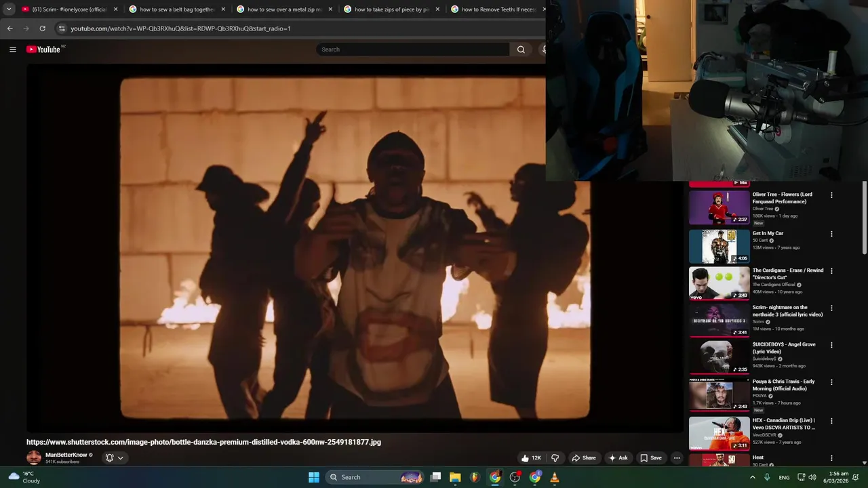868x488 pixels.
Task: Click the page vertical scrollbar
Action: tap(865, 218)
